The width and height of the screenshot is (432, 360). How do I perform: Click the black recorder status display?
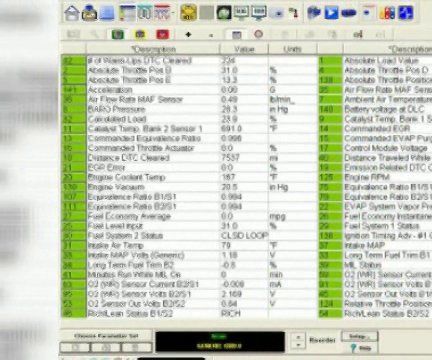click(220, 341)
